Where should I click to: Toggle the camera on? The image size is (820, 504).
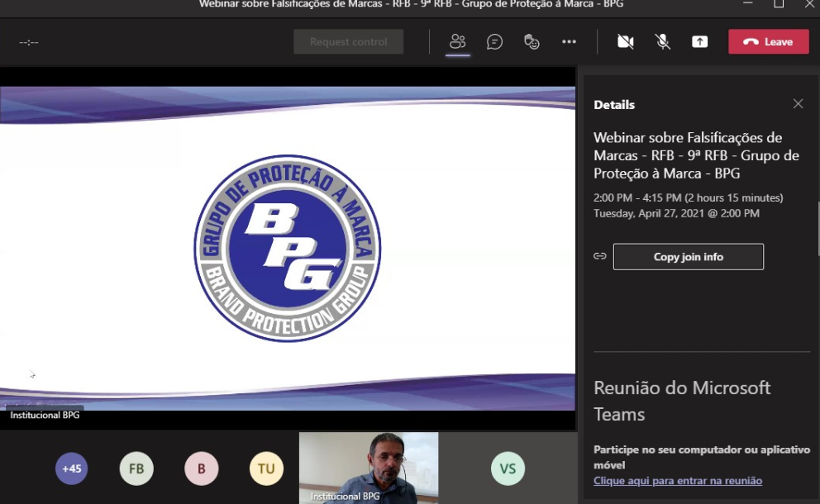click(x=625, y=42)
